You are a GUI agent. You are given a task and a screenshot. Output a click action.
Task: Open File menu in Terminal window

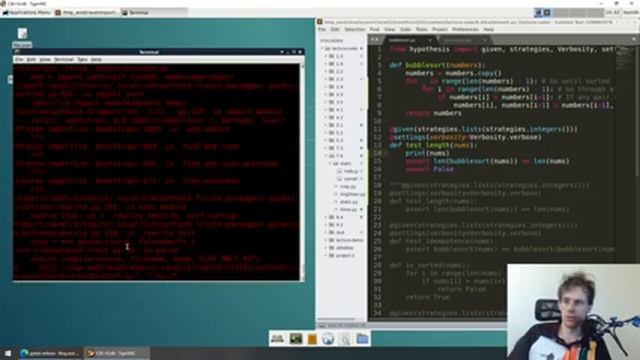pos(19,60)
